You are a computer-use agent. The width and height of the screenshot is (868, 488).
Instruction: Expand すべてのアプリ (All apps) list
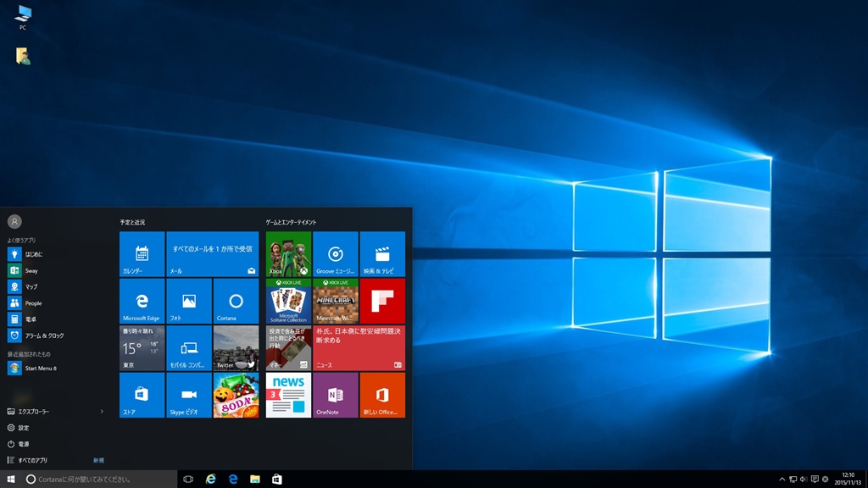34,460
